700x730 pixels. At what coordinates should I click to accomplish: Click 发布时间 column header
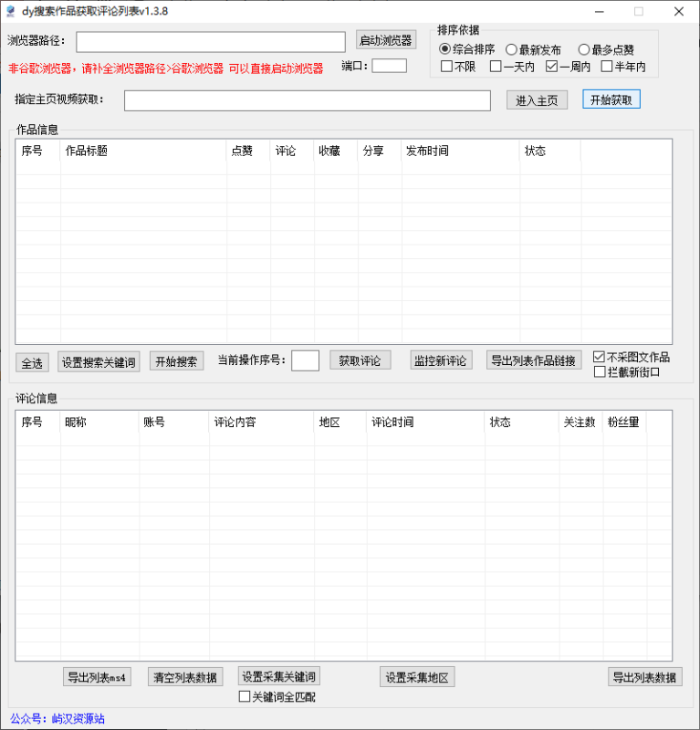[460, 151]
